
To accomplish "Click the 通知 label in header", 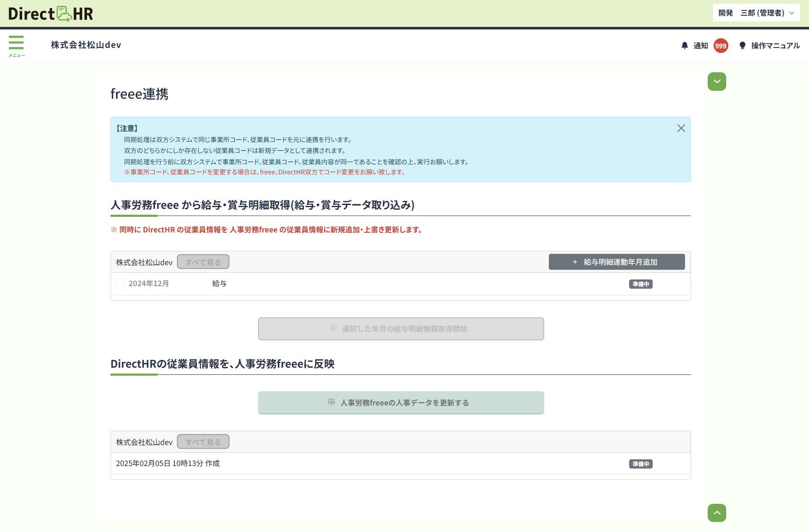I will tap(701, 45).
